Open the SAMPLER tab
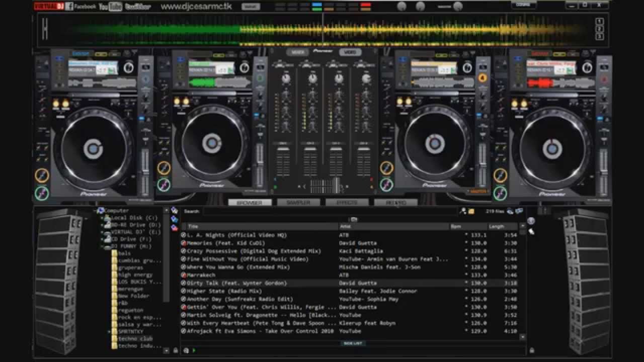The image size is (644, 362). (x=298, y=203)
